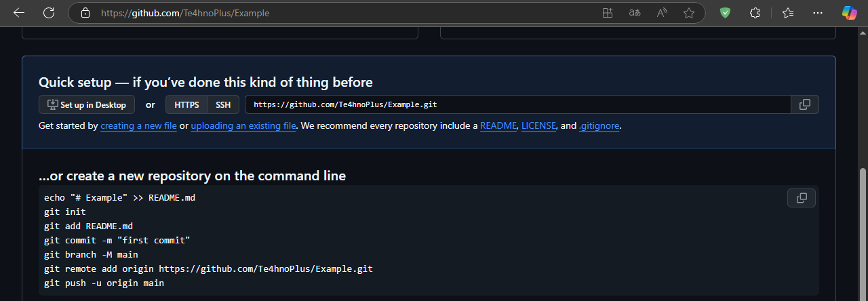This screenshot has height=301, width=868.
Task: Copy the repository URL to clipboard
Action: point(805,104)
